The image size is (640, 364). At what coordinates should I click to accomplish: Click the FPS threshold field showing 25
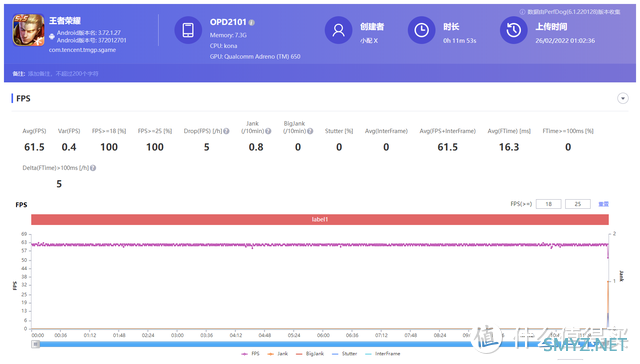click(578, 204)
